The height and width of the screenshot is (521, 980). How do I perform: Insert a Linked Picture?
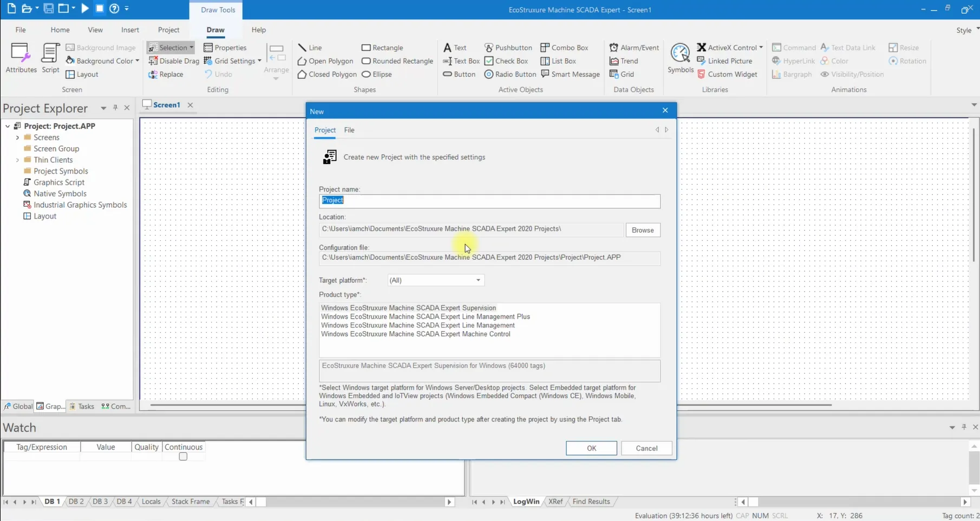[x=724, y=61]
